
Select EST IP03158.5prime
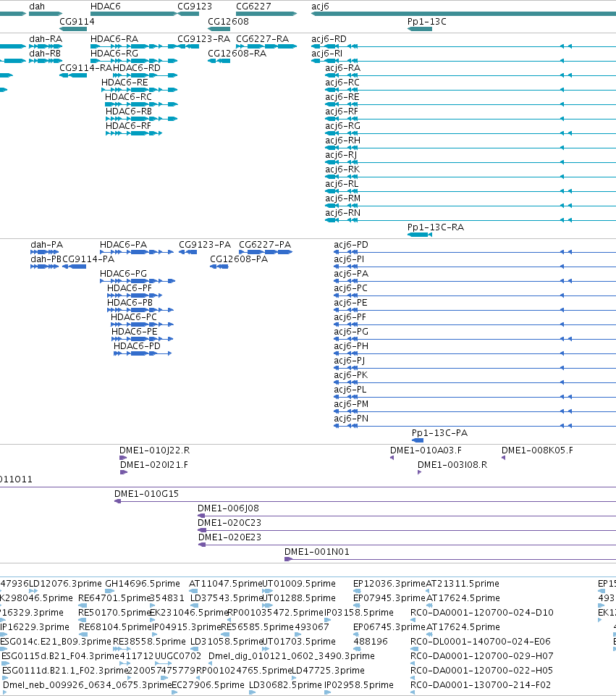pos(359,613)
